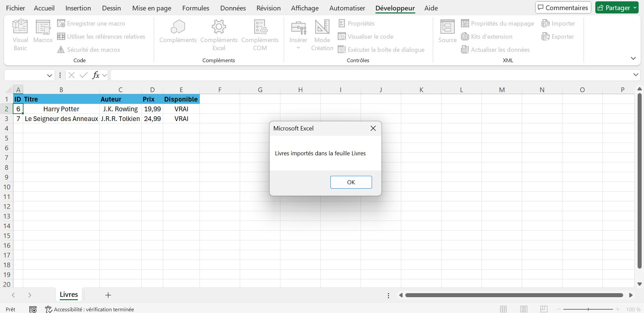The height and width of the screenshot is (313, 644).
Task: Select column header D
Action: pos(152,90)
